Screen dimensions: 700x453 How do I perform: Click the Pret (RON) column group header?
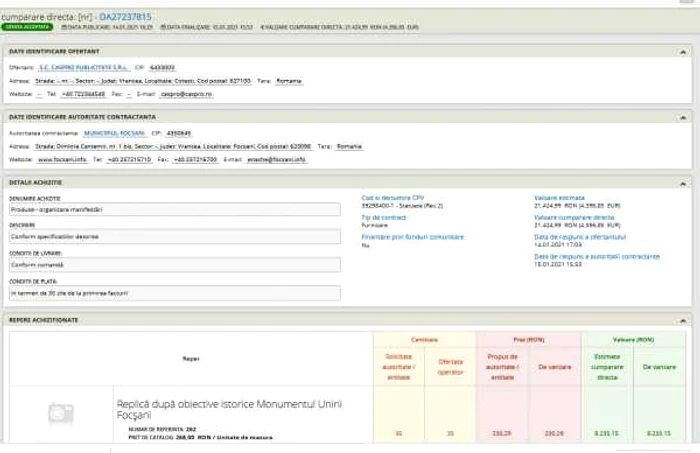click(528, 340)
